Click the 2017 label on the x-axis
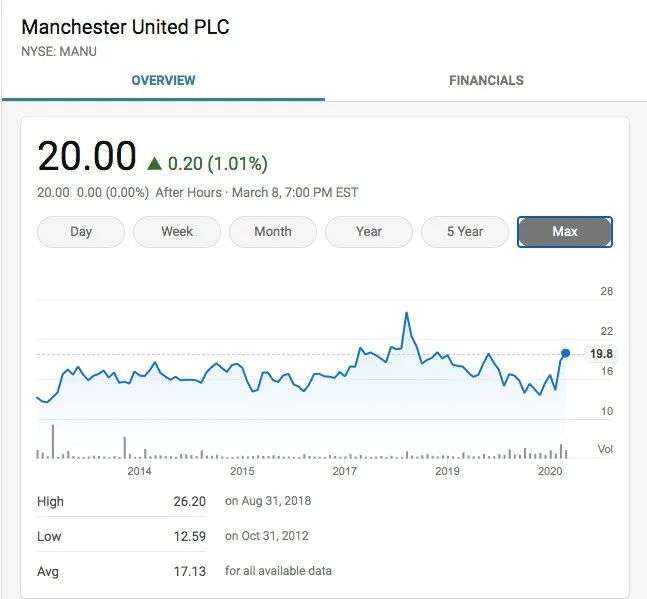The width and height of the screenshot is (647, 599). pos(345,470)
